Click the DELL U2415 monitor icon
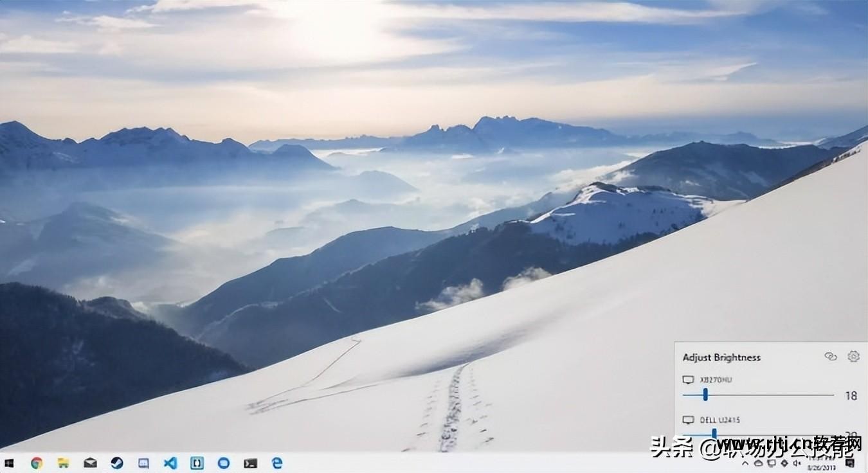The height and width of the screenshot is (473, 868). pos(688,420)
